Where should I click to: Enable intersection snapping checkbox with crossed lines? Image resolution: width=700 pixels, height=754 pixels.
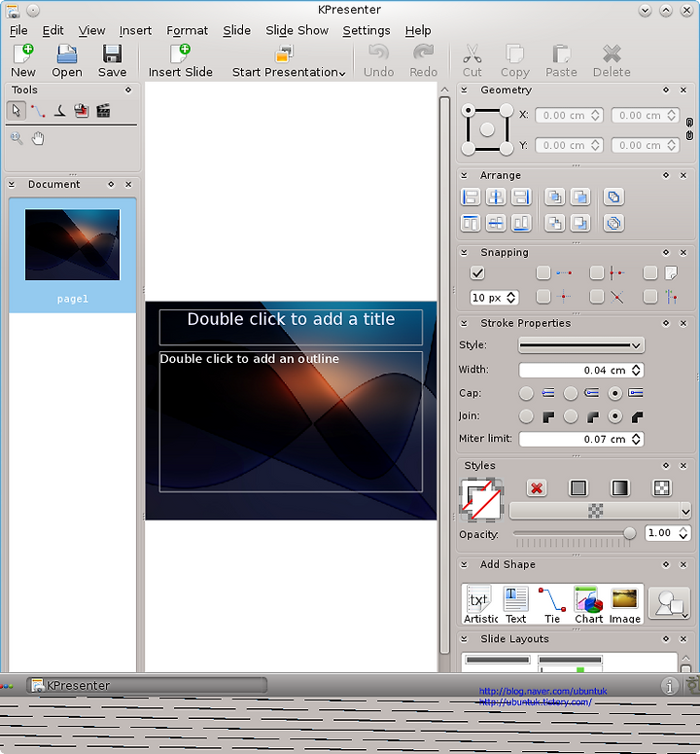tap(596, 297)
